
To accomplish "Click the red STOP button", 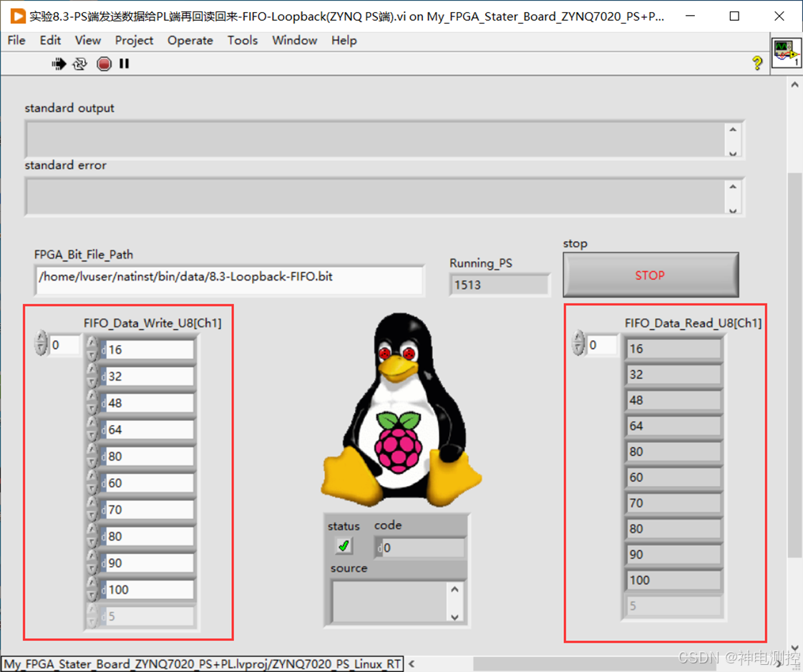I will 651,275.
